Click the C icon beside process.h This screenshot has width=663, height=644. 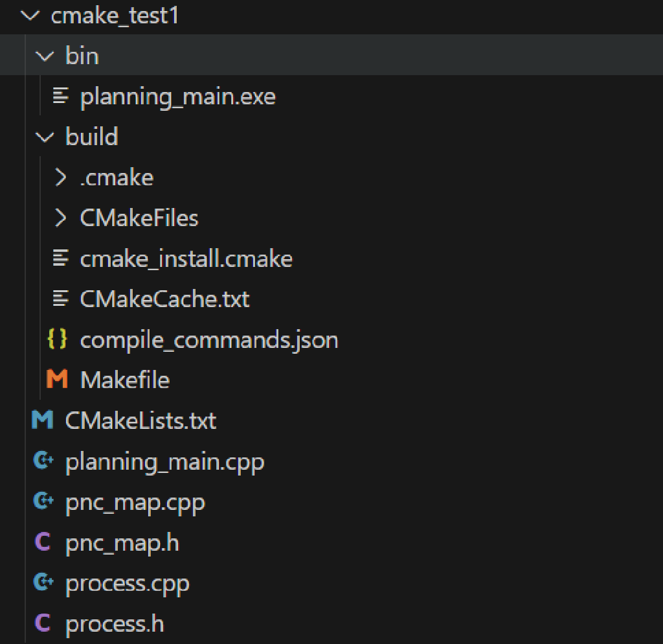43,624
